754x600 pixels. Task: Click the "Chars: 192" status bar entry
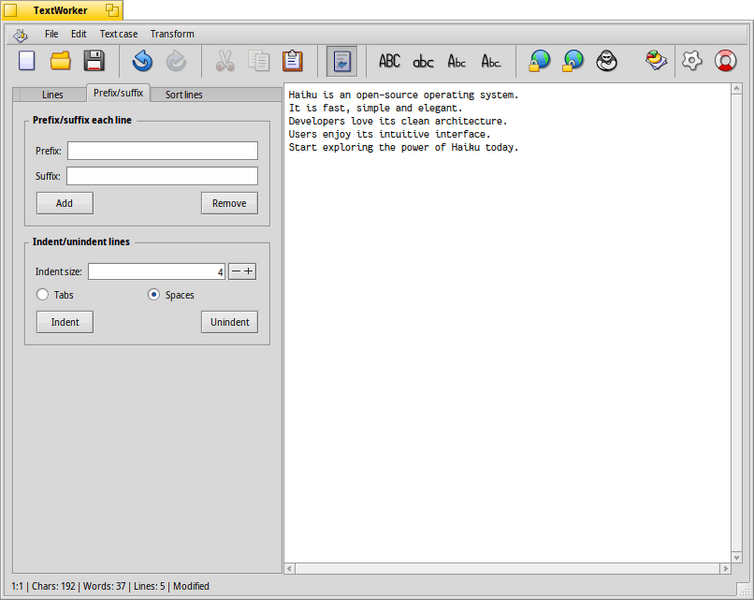tap(53, 586)
